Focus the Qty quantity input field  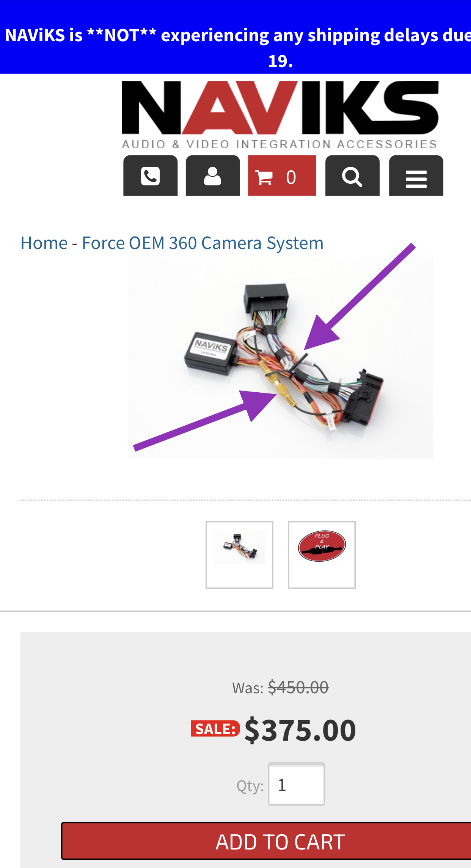[297, 784]
